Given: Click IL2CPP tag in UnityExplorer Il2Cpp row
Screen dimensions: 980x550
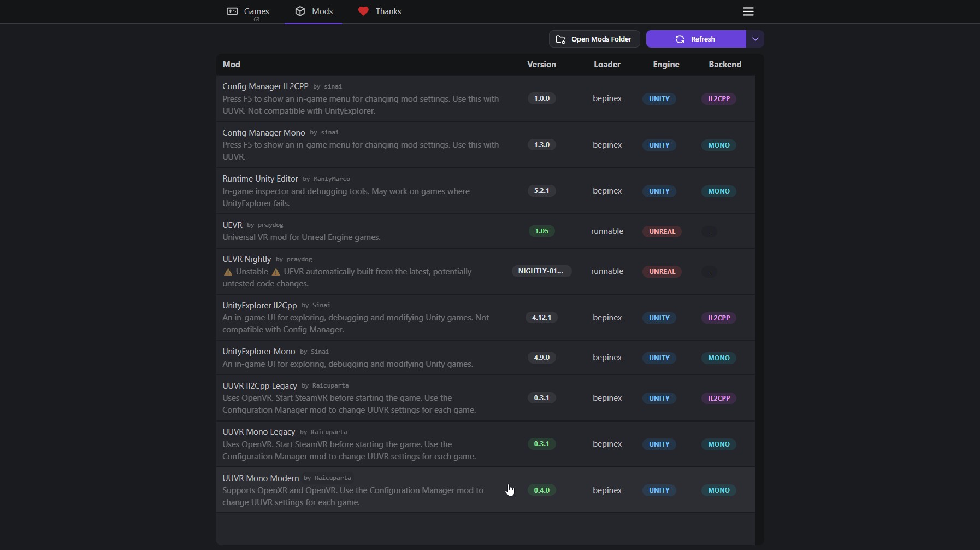Looking at the screenshot, I should [719, 318].
